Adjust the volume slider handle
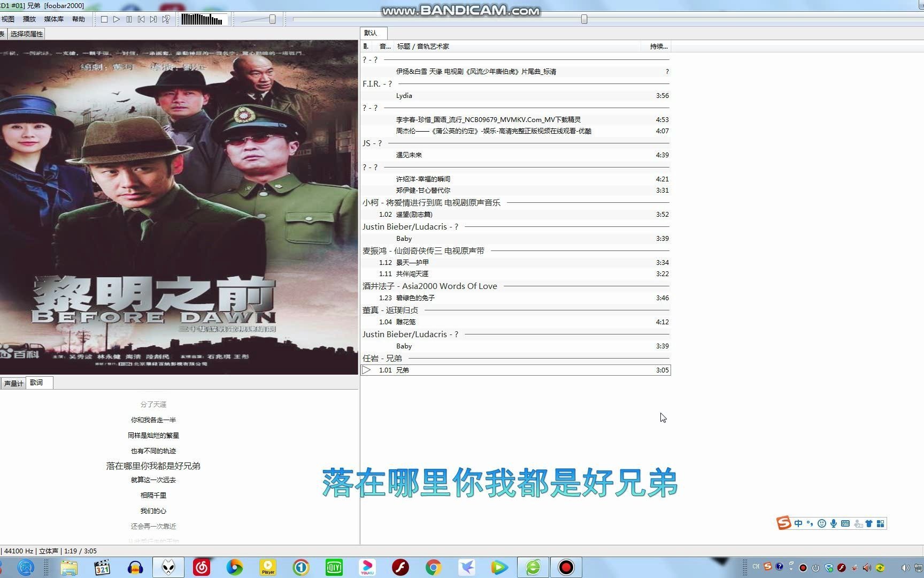924x578 pixels. coord(272,19)
